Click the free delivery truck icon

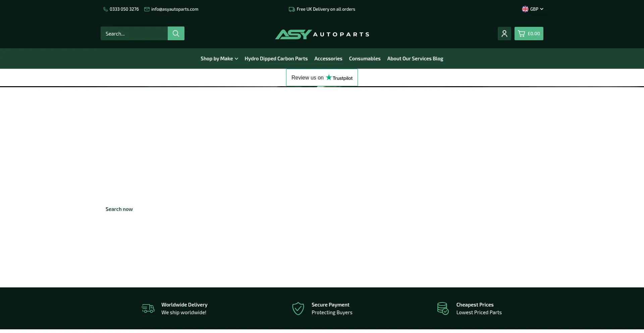point(291,9)
